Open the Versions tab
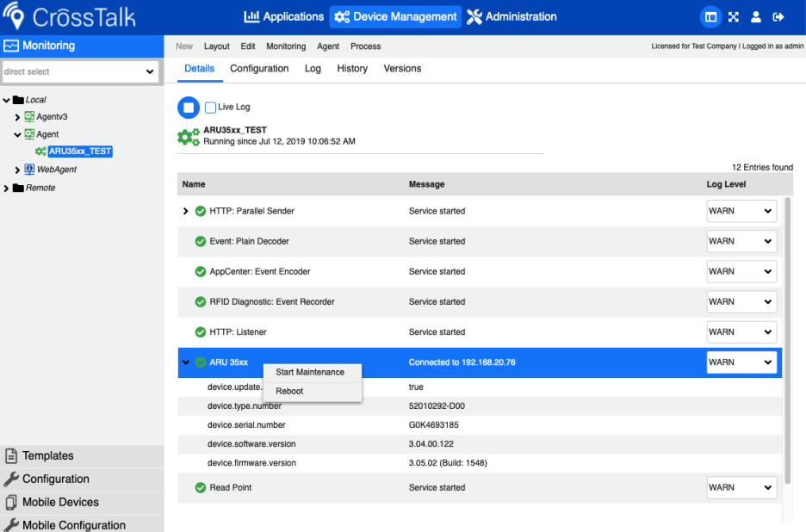 (402, 69)
